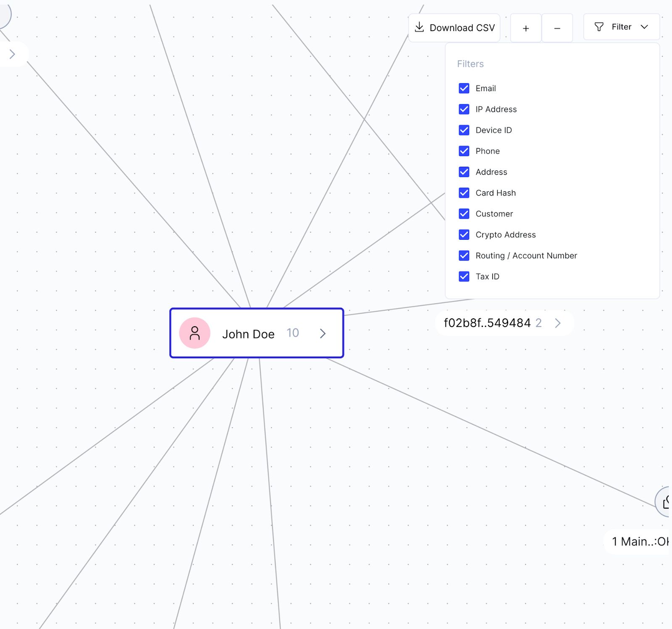The height and width of the screenshot is (629, 672).
Task: Toggle the Crypto Address filter checkbox
Action: [x=464, y=234]
